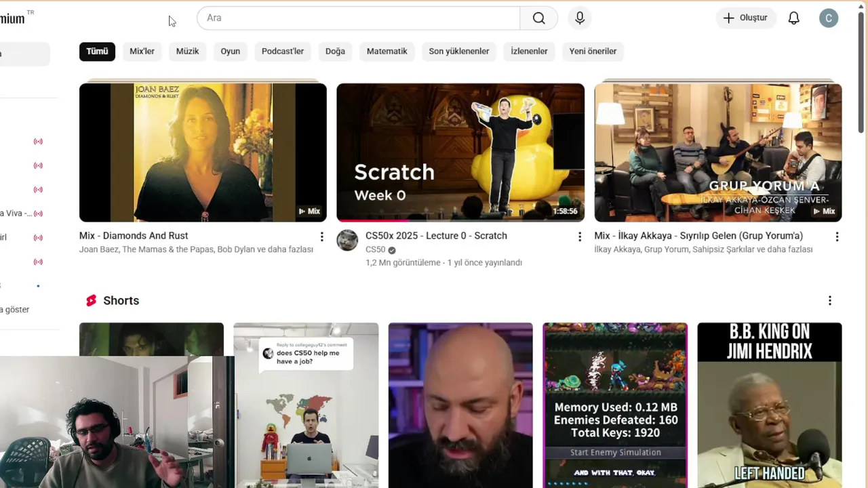Open Shorts section options menu
868x488 pixels.
coord(829,300)
